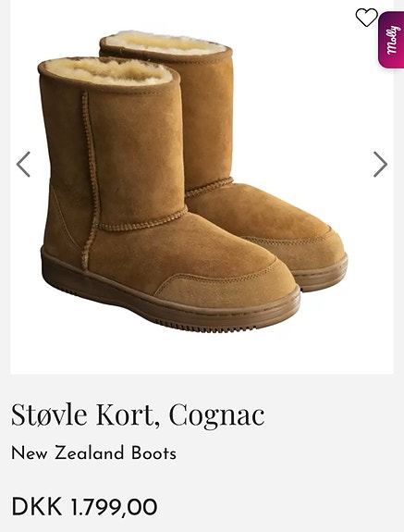Show the previous product image with left chevron
This screenshot has height=532, width=404.
click(x=23, y=164)
